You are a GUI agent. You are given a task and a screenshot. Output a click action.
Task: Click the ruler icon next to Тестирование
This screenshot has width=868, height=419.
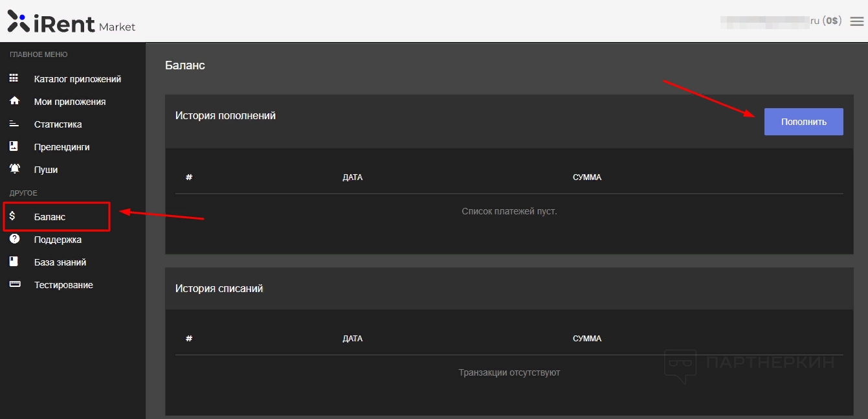pos(14,285)
